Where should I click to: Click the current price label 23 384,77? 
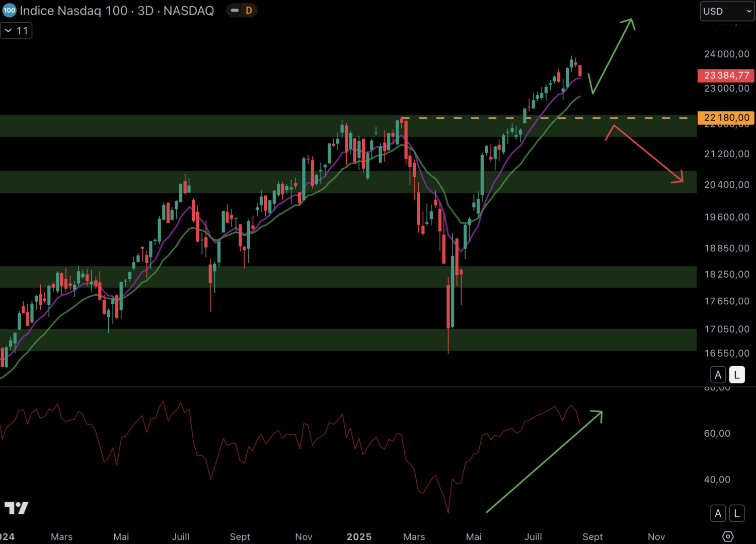(x=726, y=76)
